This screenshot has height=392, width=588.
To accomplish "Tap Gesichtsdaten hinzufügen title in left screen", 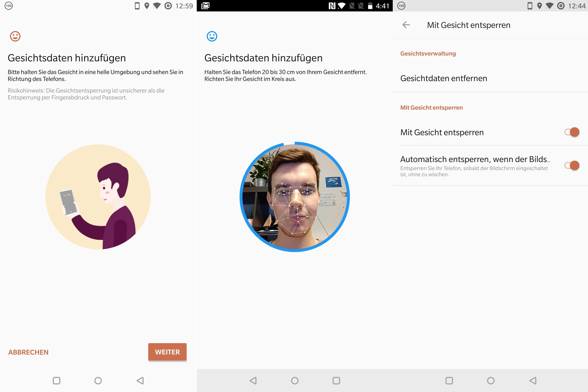I will point(67,58).
